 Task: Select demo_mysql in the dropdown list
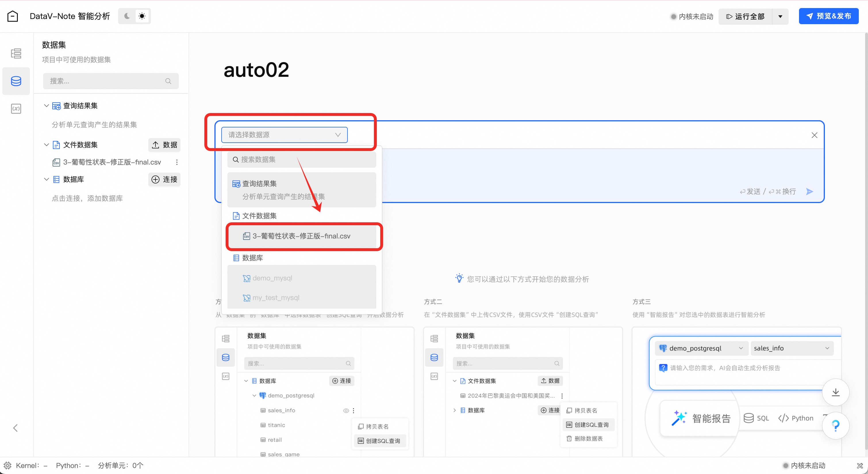click(272, 278)
